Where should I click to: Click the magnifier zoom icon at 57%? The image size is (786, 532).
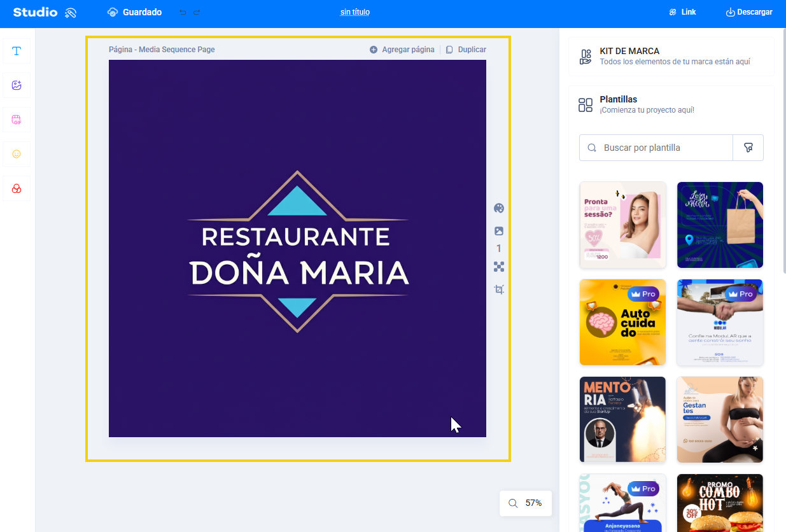click(x=513, y=503)
